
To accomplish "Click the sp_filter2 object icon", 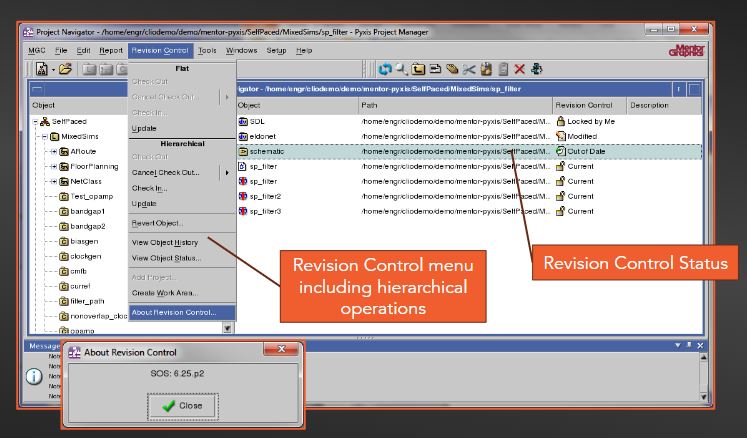I will [x=243, y=196].
